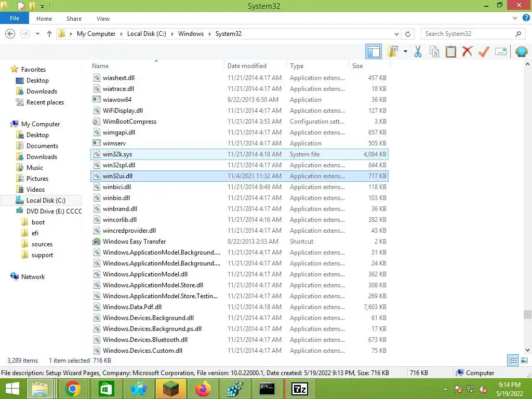Image resolution: width=532 pixels, height=399 pixels.
Task: Expand the chevron after Windows in breadcrumb
Action: [209, 34]
